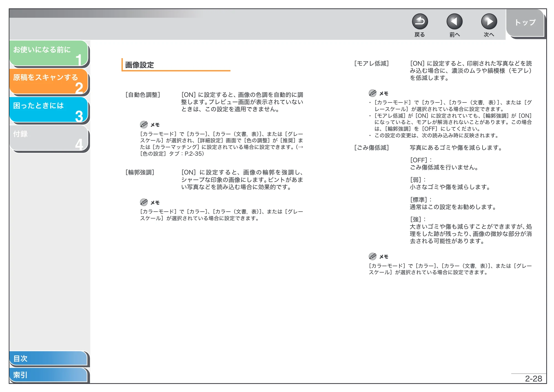This screenshot has width=554, height=392.
Task: Open chapter 3 困ったときには tab
Action: (x=49, y=109)
